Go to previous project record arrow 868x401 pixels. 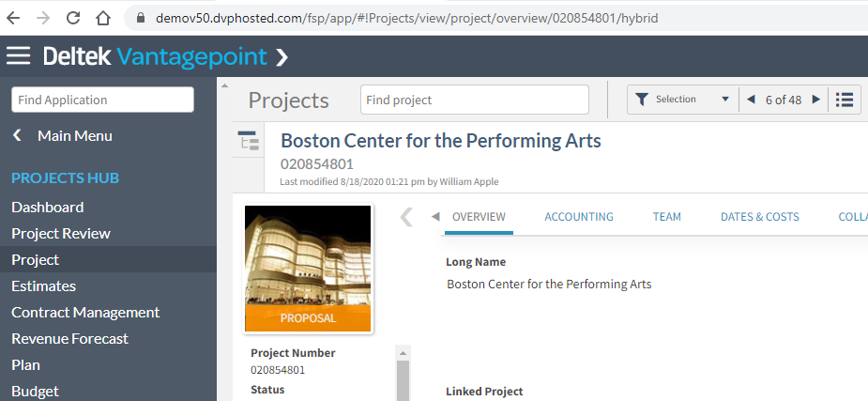click(751, 100)
